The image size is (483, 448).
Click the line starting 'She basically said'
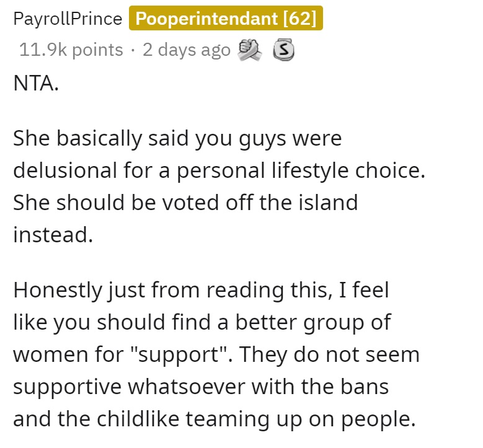tap(177, 139)
